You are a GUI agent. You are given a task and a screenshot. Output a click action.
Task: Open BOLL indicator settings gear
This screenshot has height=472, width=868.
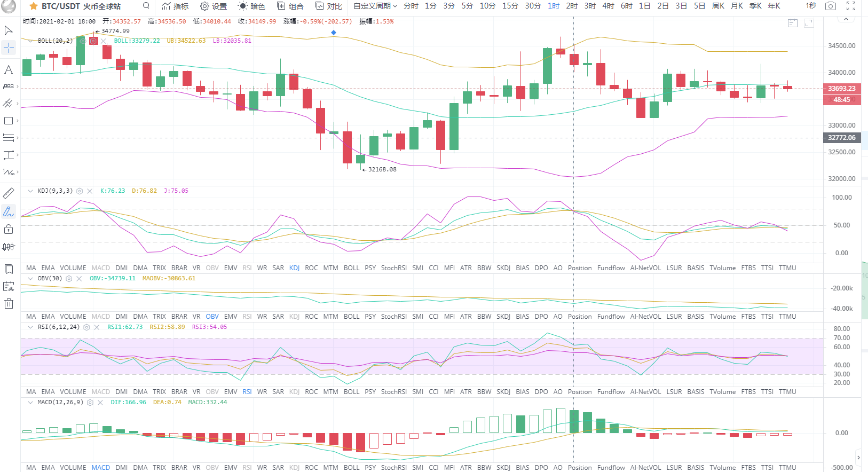pos(93,41)
